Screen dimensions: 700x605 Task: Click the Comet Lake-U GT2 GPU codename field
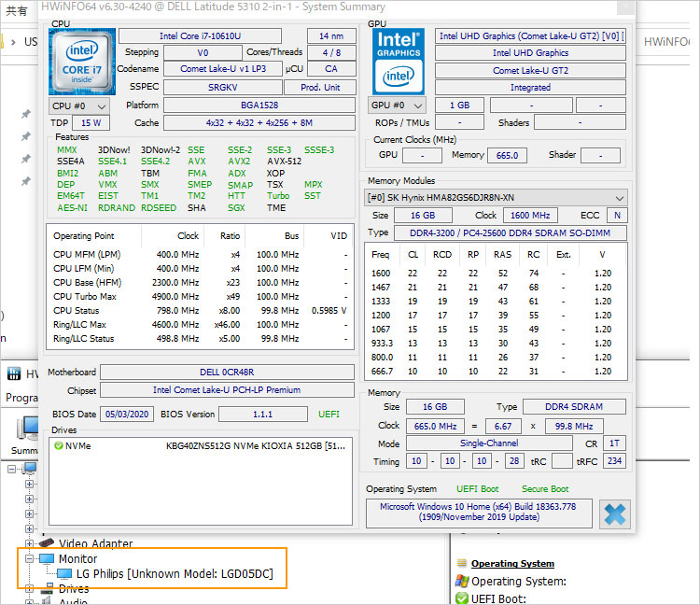530,71
